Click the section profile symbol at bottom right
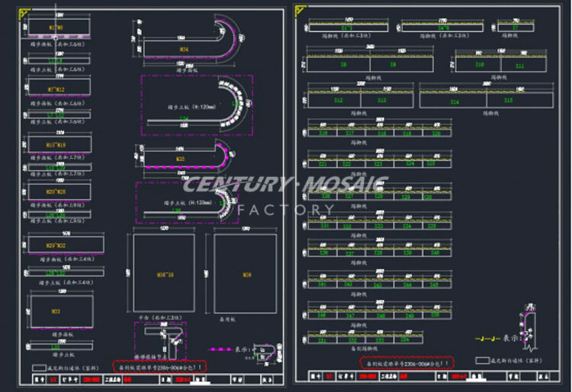This screenshot has width=572, height=392. coord(529,323)
